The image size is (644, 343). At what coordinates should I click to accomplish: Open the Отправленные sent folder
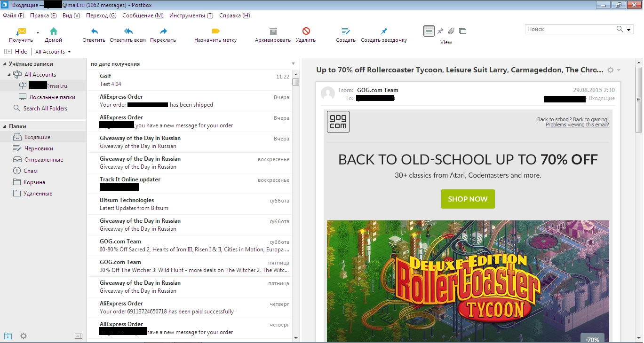[x=38, y=160]
